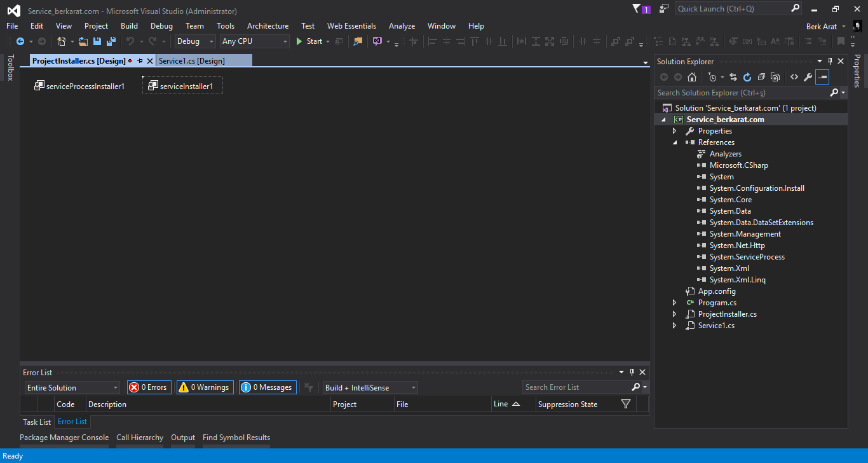Click the Quick Launch search field

point(733,9)
